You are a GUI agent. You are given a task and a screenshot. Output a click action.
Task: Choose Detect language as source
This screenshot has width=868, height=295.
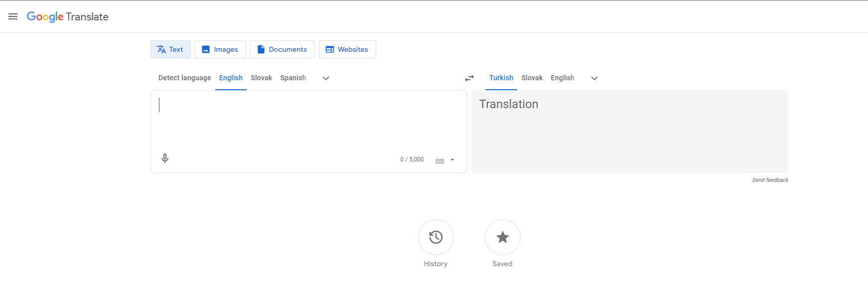point(184,78)
